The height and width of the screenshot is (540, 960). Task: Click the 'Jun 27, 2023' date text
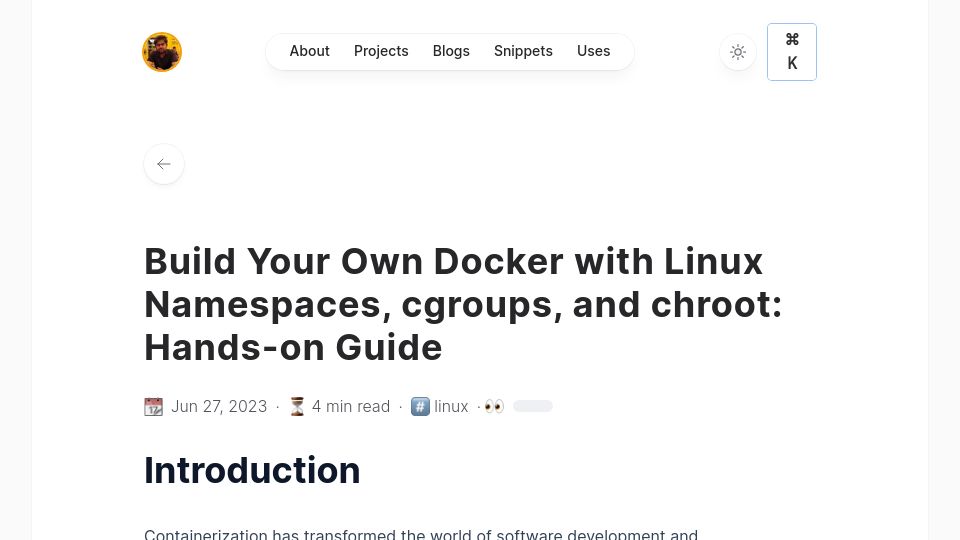click(219, 407)
